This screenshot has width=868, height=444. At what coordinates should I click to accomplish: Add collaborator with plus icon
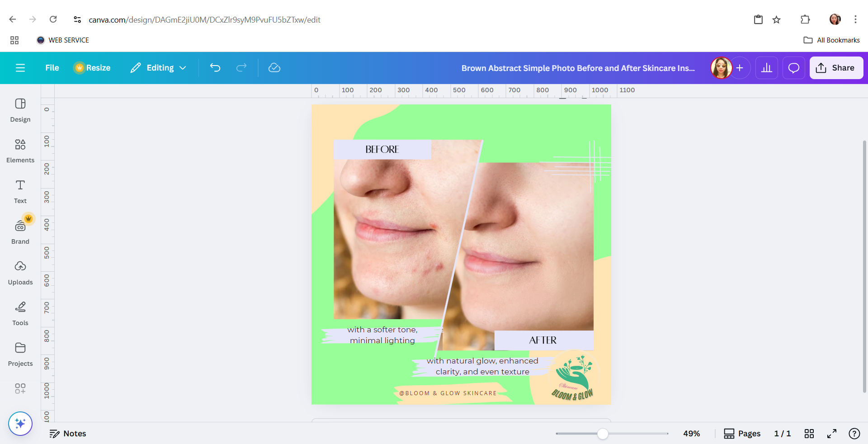(x=740, y=68)
